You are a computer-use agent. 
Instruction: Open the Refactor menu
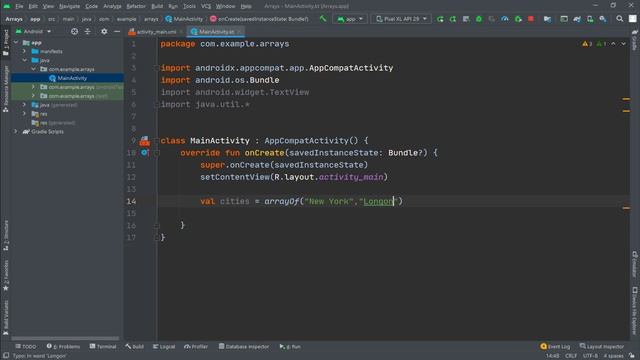(x=136, y=6)
